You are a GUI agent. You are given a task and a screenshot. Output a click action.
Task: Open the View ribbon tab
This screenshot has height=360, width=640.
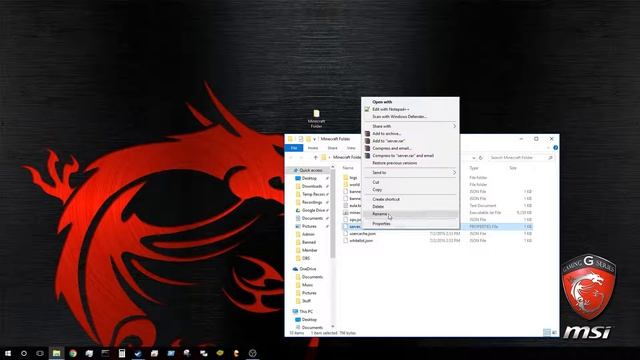(x=351, y=148)
